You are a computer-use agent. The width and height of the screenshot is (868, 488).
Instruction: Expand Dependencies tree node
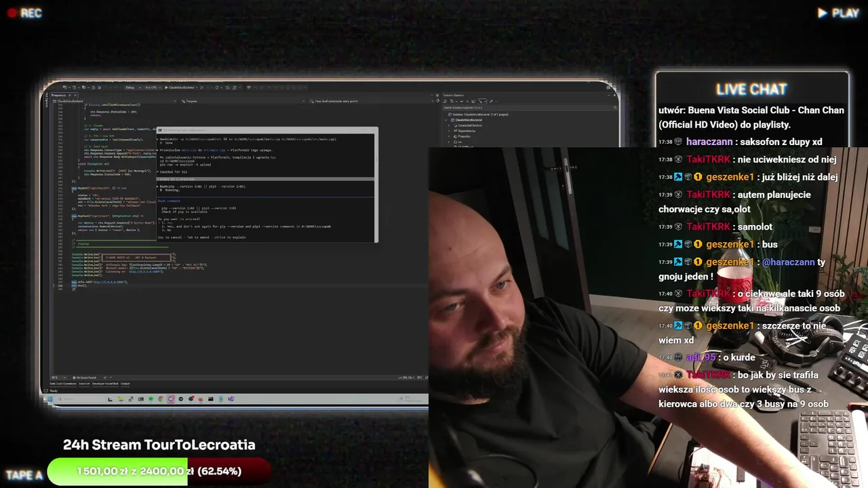[x=449, y=131]
